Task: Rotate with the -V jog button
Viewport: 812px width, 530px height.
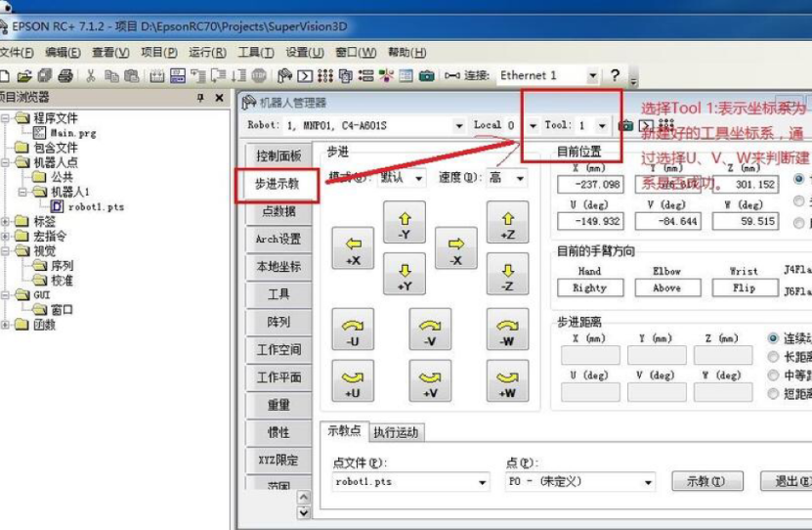Action: [430, 330]
